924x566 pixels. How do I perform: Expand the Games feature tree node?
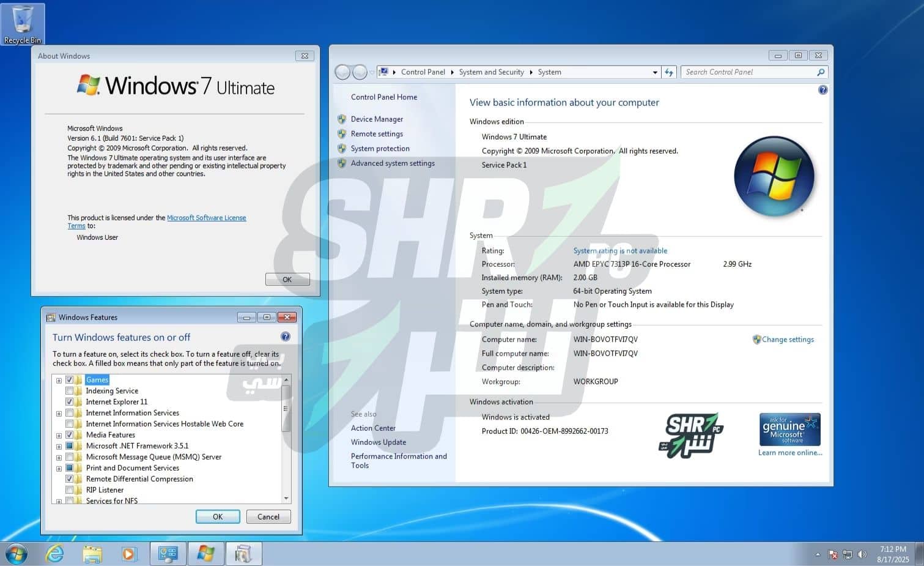(59, 381)
